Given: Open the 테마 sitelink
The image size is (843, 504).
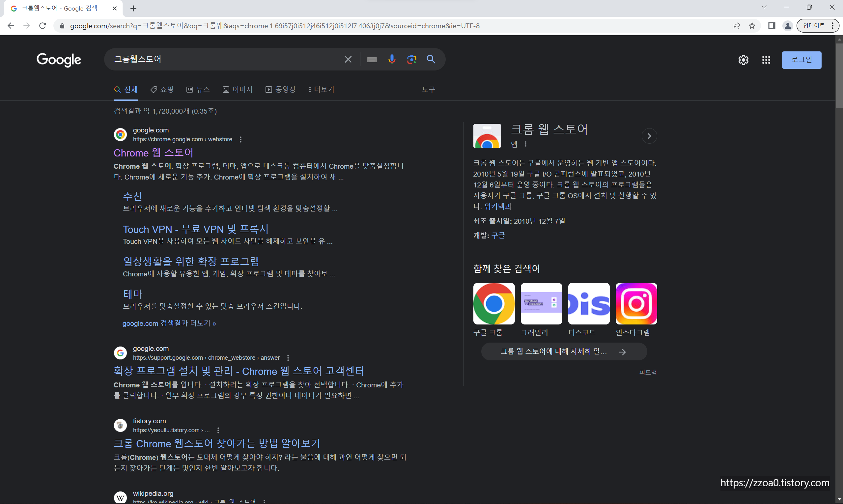Looking at the screenshot, I should point(132,294).
